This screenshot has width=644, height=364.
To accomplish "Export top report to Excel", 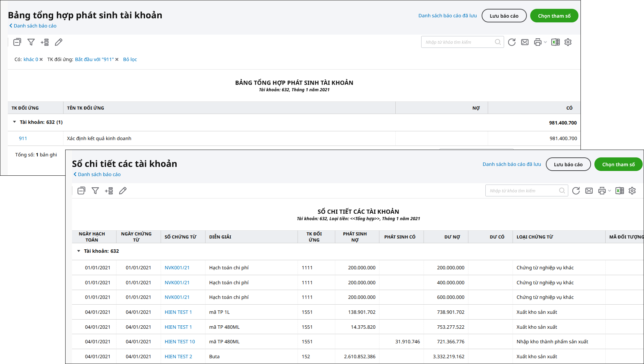I will [x=555, y=42].
